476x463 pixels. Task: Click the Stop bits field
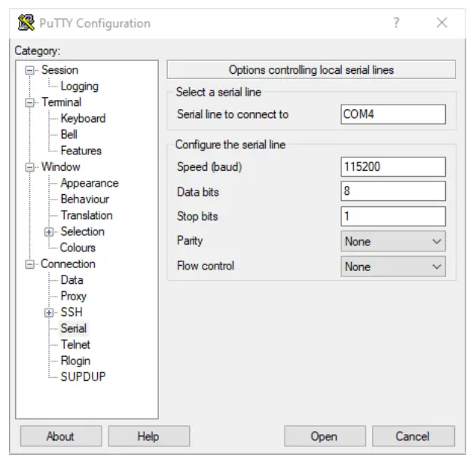click(393, 217)
